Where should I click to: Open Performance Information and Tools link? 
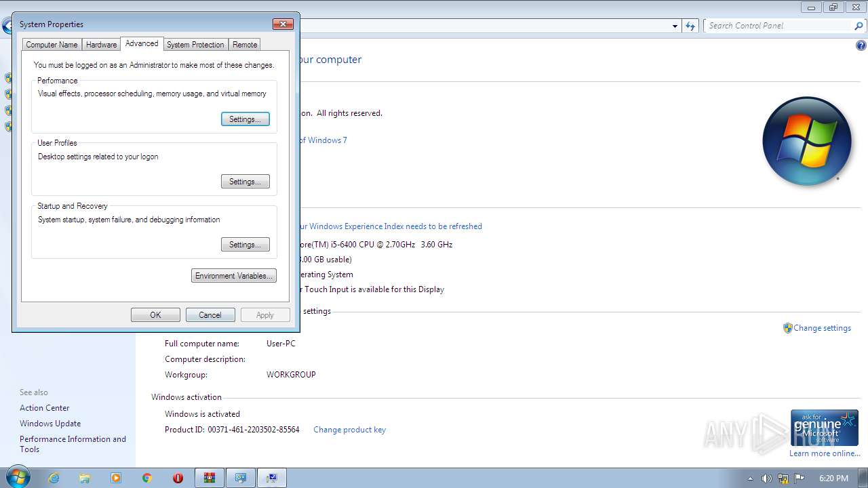pos(73,444)
